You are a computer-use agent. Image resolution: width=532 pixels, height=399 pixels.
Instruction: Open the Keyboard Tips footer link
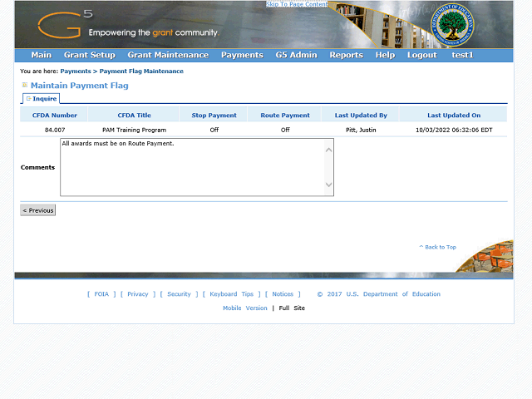(231, 294)
